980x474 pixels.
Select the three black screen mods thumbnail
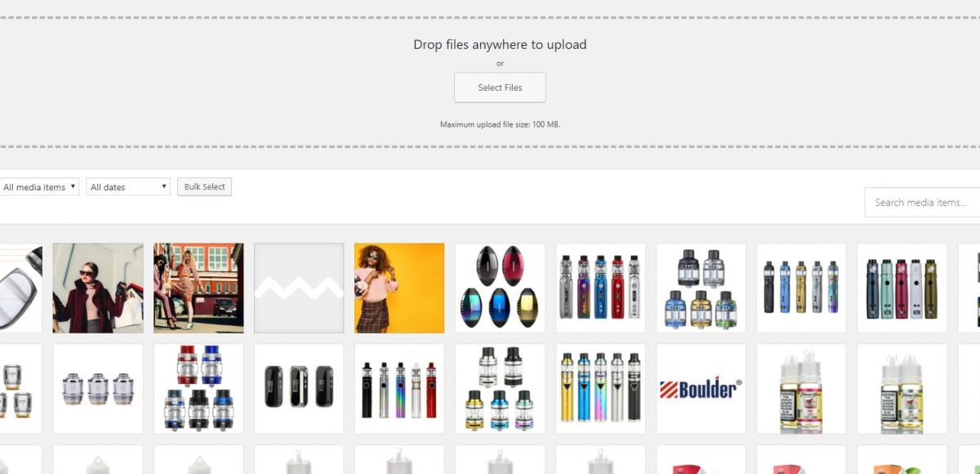pyautogui.click(x=299, y=388)
